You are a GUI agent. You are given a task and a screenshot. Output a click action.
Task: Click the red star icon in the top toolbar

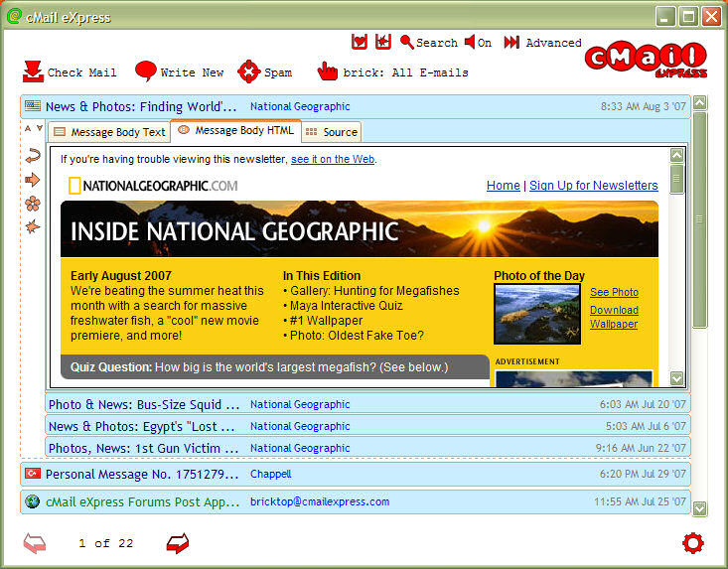tap(383, 42)
